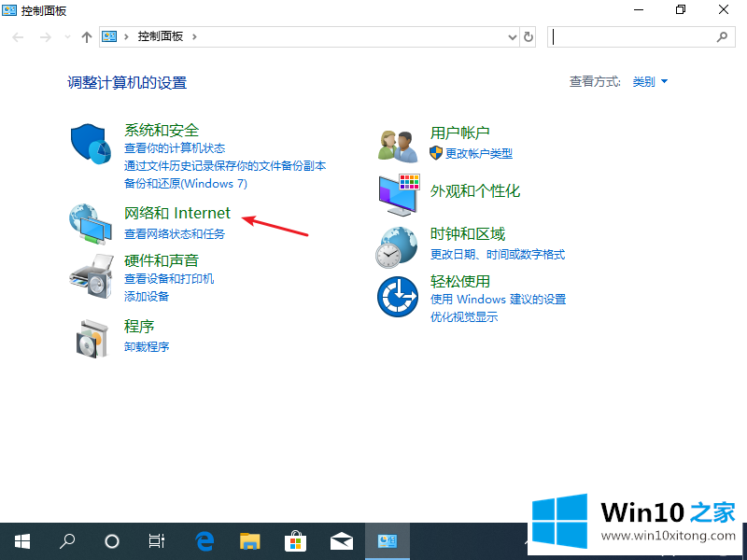Click the UAC shield beside 更改帐户类型
The width and height of the screenshot is (747, 560).
pyautogui.click(x=436, y=153)
